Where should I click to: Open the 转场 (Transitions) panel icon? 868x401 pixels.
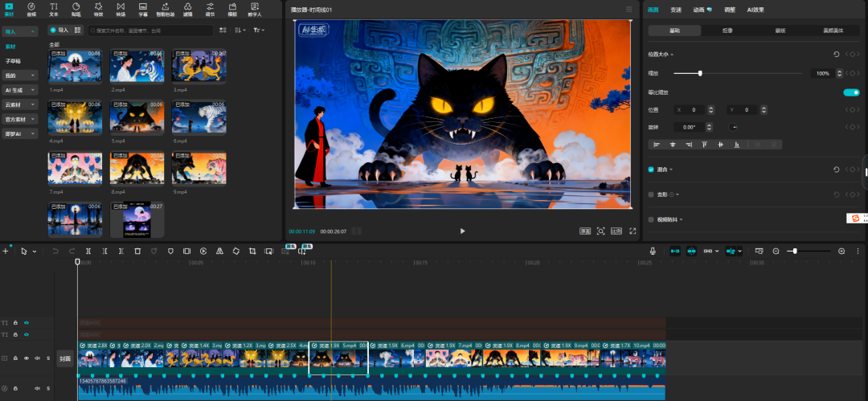[x=121, y=9]
